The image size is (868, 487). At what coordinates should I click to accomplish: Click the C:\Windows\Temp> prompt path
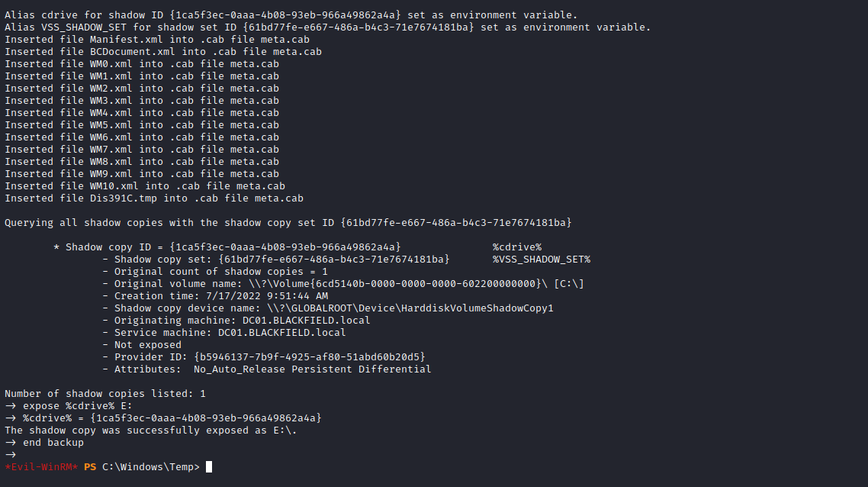[151, 466]
